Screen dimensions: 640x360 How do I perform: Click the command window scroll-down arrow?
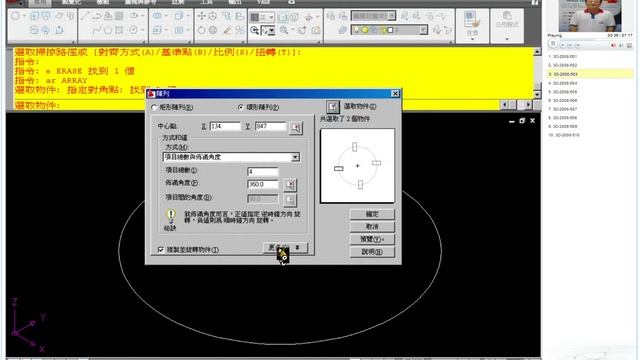click(x=537, y=94)
